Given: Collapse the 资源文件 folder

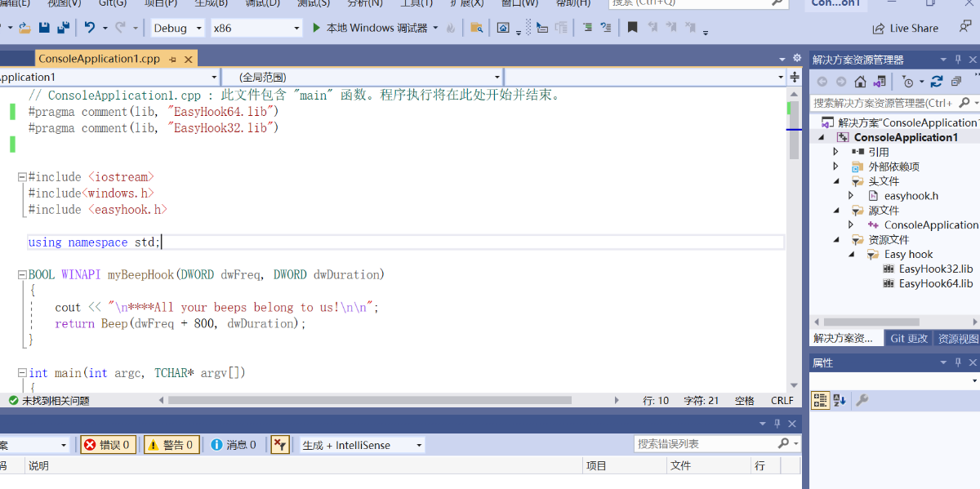Looking at the screenshot, I should click(835, 240).
